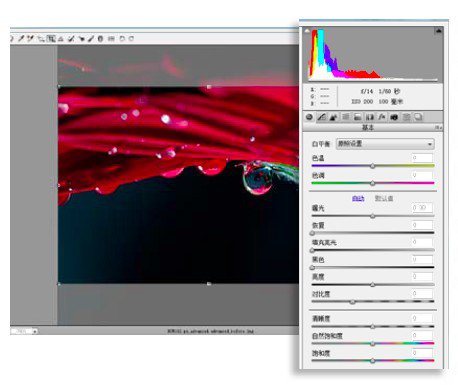Switch to the Split Toning panel tab
This screenshot has height=385, width=458.
point(357,117)
